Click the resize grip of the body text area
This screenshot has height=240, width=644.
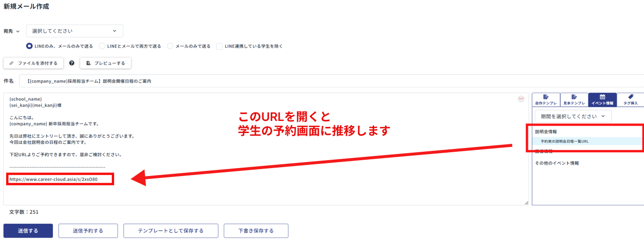[526, 203]
